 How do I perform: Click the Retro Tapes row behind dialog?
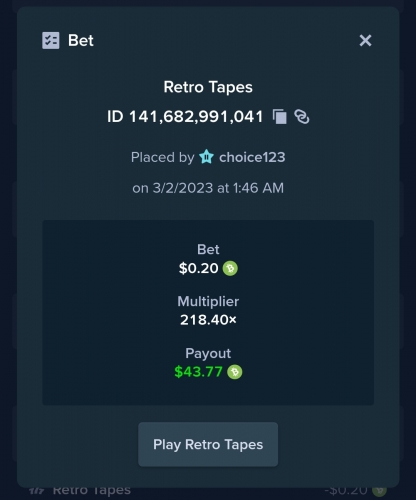tap(208, 491)
